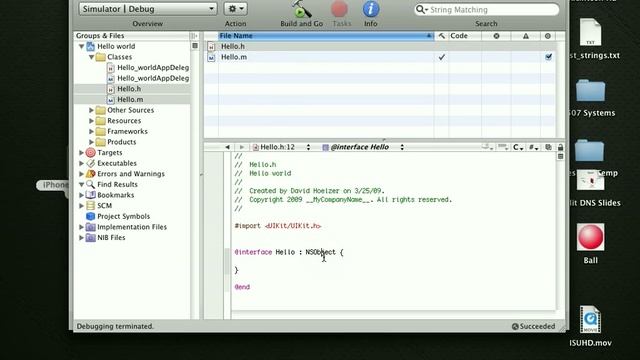
Task: Expand the Resources folder
Action: [x=91, y=121]
